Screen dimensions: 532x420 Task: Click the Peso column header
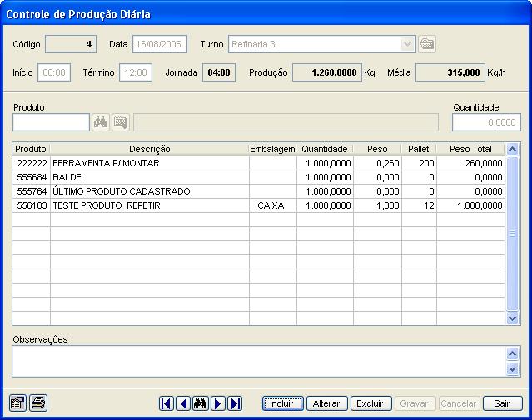[377, 149]
